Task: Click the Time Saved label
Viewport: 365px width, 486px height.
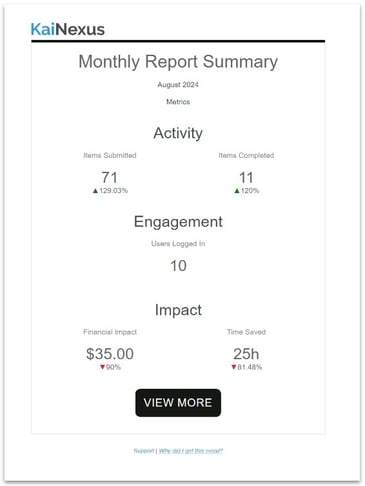Action: (x=246, y=332)
